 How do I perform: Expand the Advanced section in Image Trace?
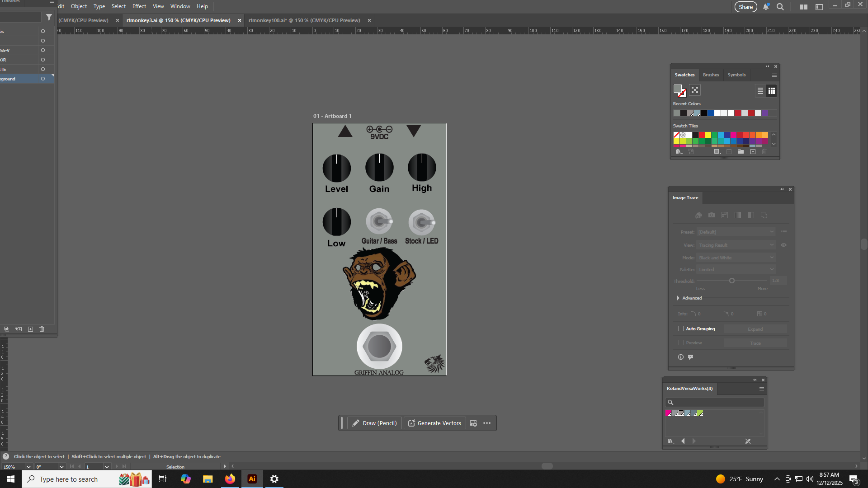678,298
